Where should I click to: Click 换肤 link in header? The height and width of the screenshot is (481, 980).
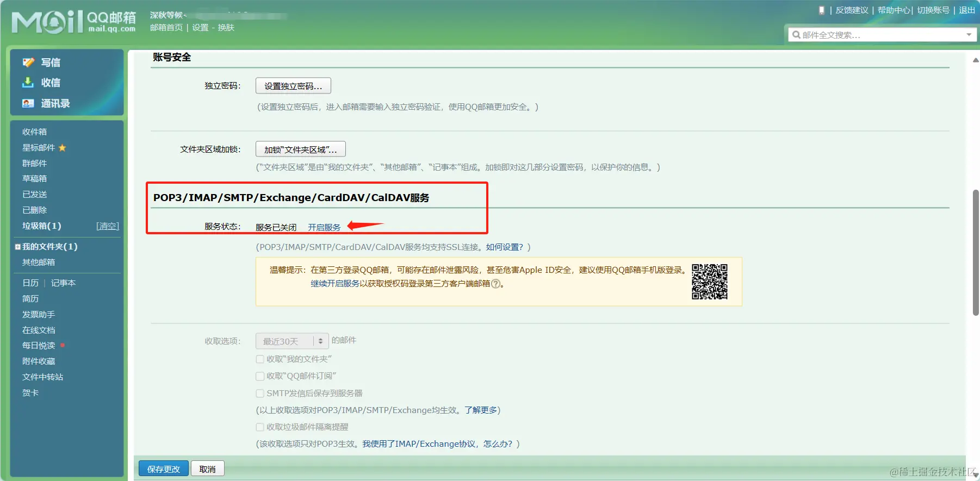point(226,28)
